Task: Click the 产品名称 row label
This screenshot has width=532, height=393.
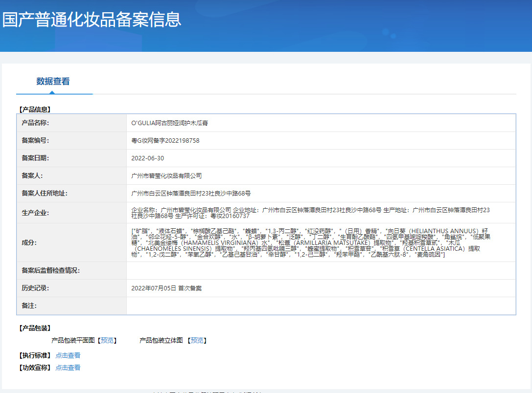Action: [35, 123]
